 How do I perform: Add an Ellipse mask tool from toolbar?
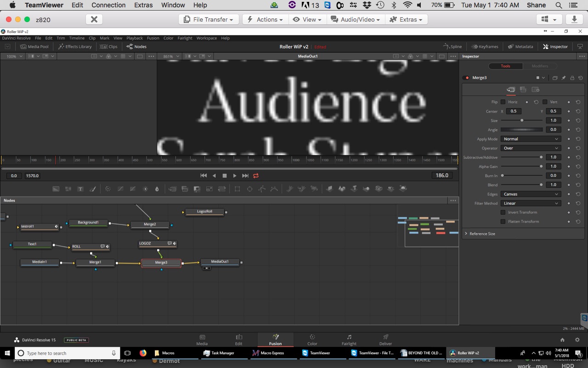pos(249,189)
